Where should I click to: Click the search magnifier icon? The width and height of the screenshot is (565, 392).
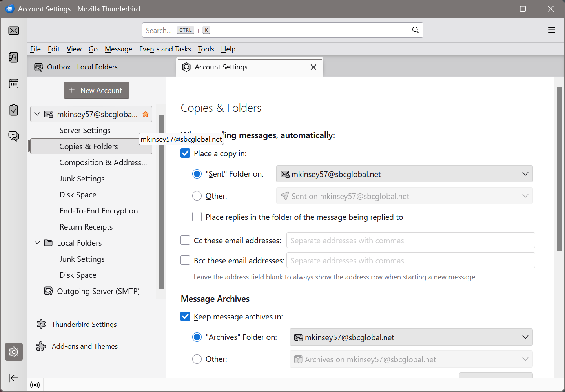[416, 30]
